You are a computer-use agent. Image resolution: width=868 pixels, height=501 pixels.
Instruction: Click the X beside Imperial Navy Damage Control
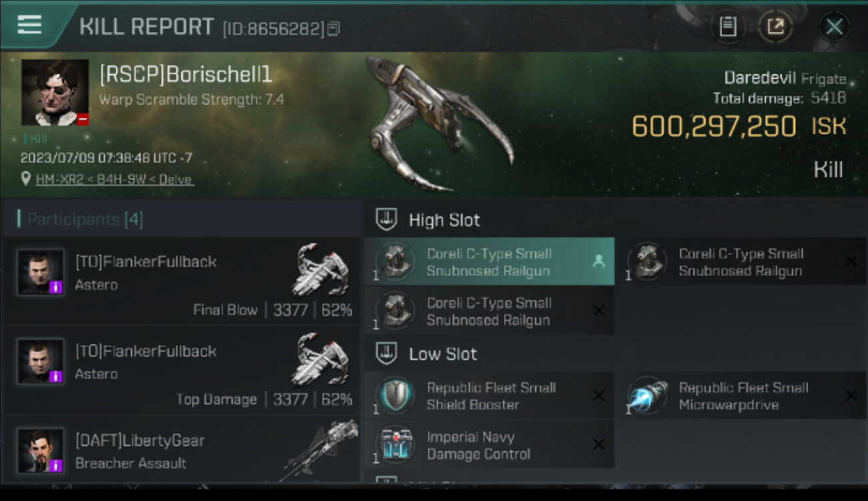(x=599, y=444)
